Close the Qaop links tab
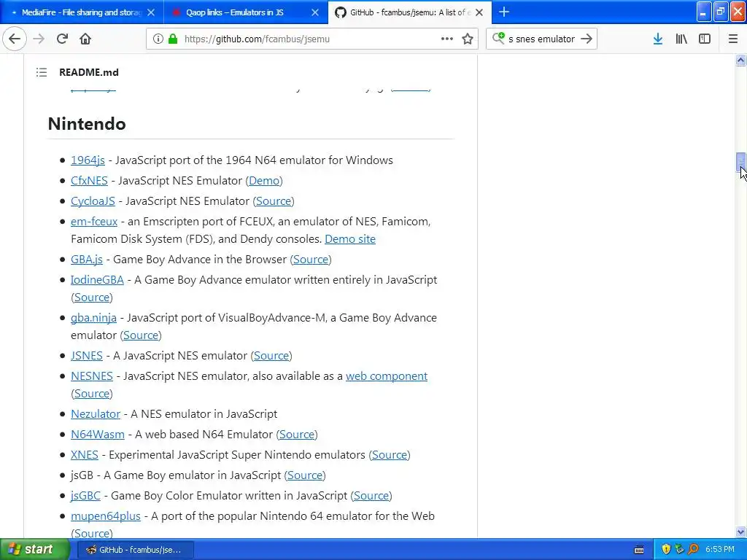The width and height of the screenshot is (747, 560). tap(315, 12)
